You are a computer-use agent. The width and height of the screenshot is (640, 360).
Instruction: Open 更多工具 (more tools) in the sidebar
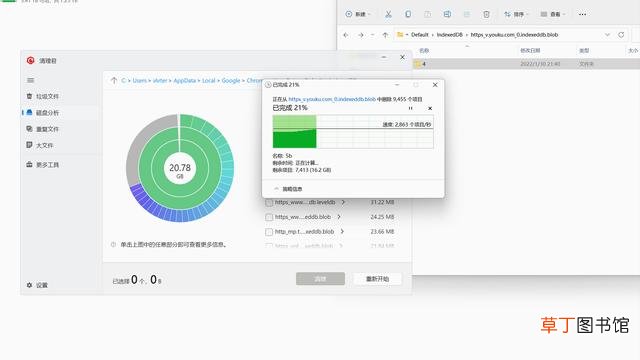[x=43, y=165]
